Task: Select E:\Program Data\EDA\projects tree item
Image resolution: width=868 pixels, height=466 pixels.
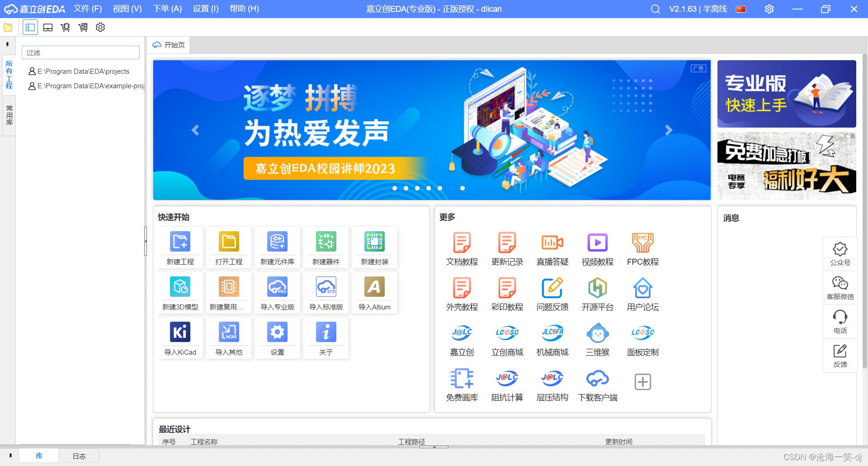Action: 79,71
